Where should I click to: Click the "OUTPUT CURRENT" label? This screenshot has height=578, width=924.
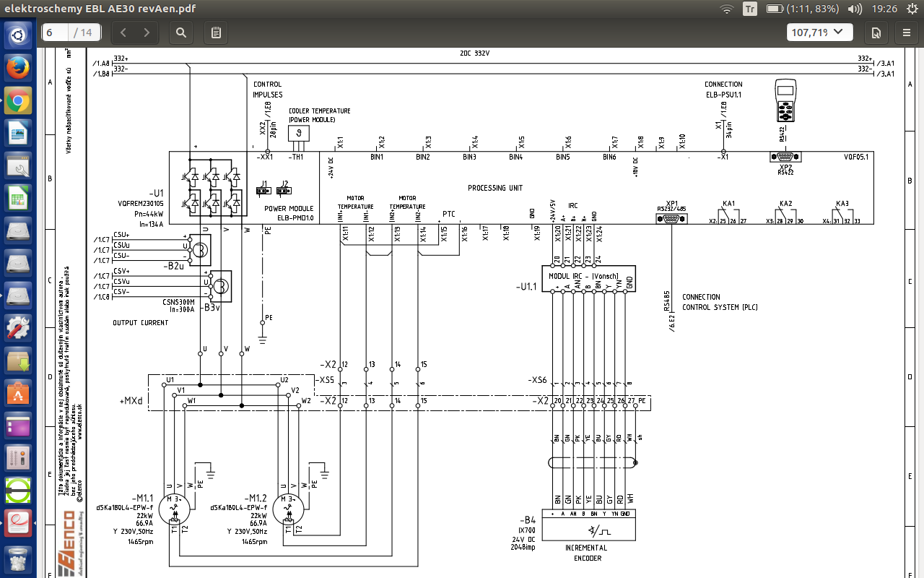point(141,323)
